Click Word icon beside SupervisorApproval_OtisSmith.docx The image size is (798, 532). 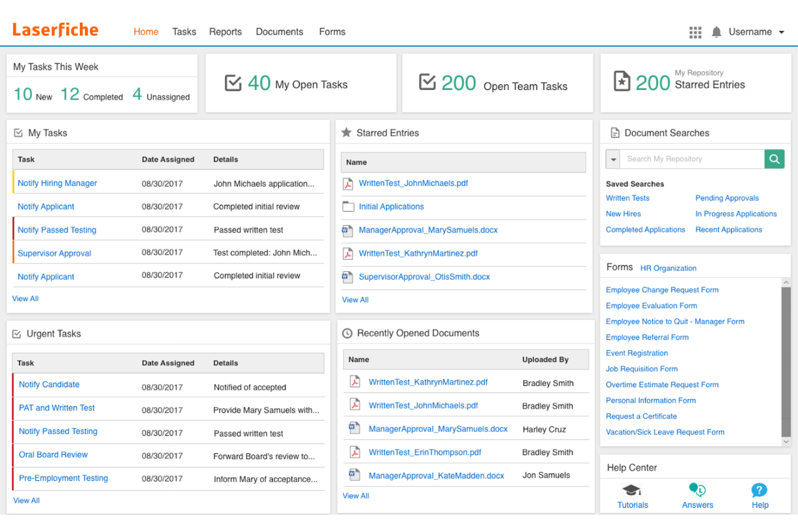pos(348,277)
